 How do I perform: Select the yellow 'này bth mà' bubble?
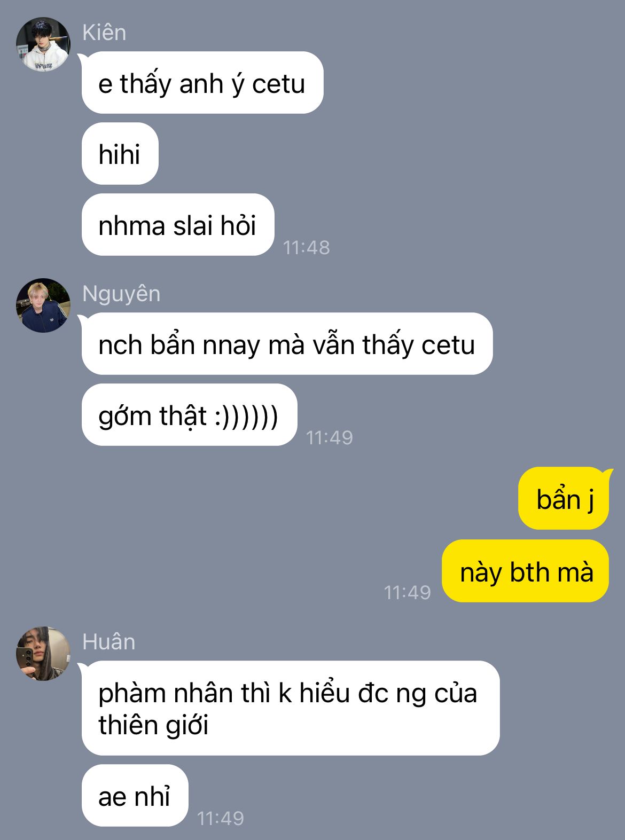(x=526, y=571)
